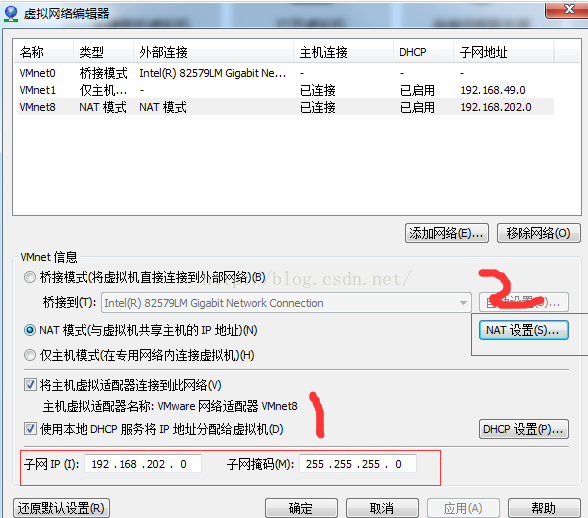The width and height of the screenshot is (588, 518).
Task: Click 添加网络 button
Action: (447, 233)
